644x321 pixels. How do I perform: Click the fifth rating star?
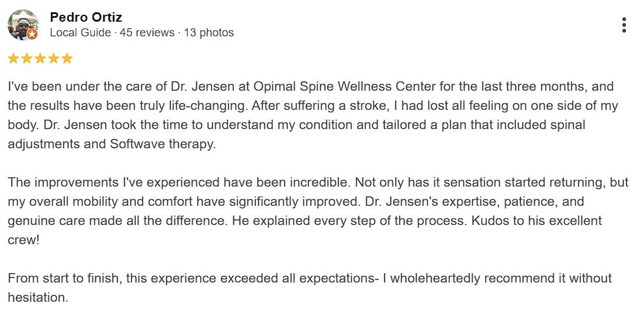point(66,59)
